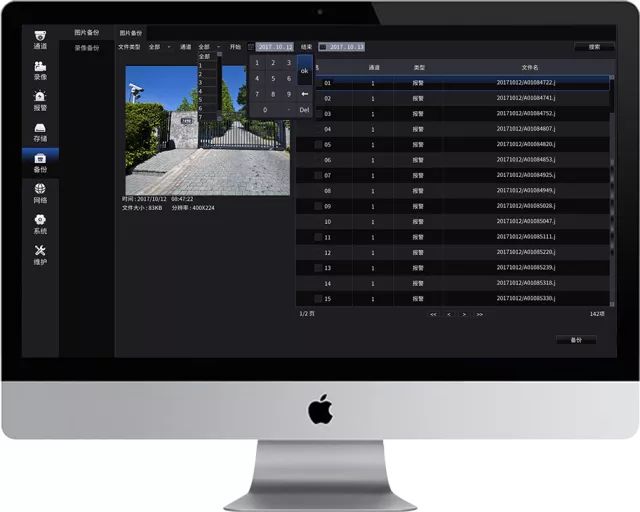Tick the checkbox for row 05
This screenshot has width=640, height=512.
click(x=318, y=145)
